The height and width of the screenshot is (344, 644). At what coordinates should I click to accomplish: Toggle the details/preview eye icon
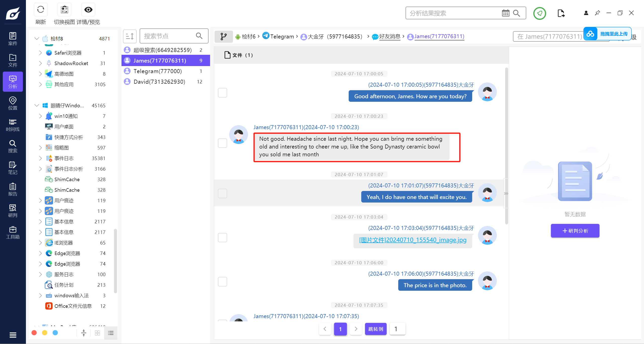click(x=88, y=10)
